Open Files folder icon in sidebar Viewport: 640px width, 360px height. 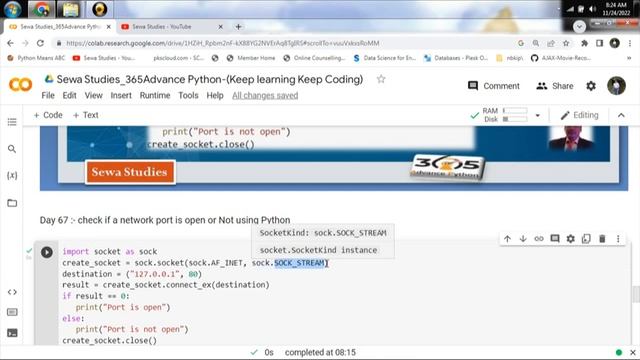pos(12,203)
